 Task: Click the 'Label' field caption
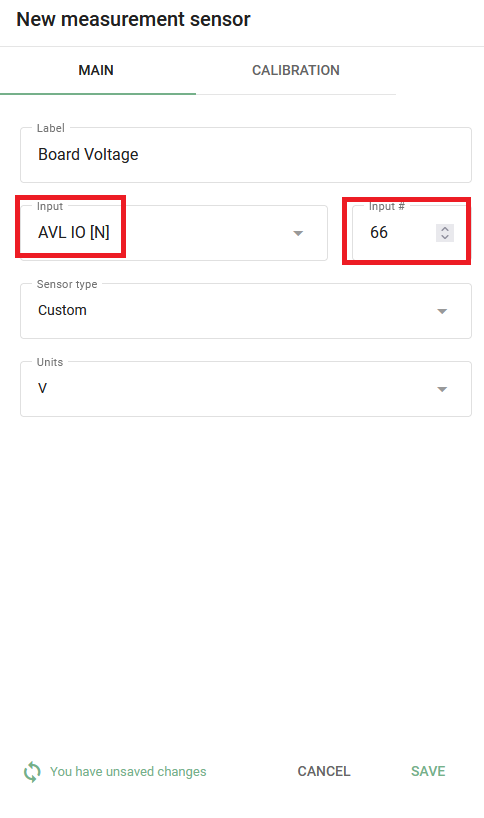pos(51,128)
